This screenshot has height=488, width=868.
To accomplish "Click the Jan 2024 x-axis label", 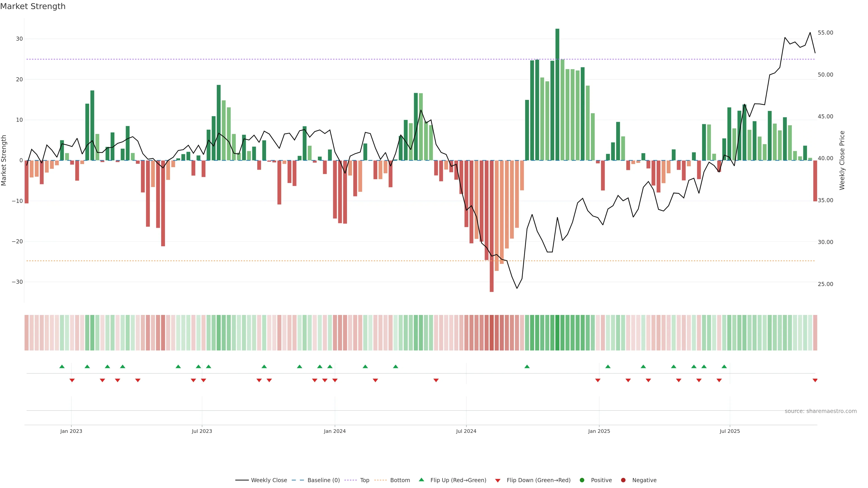I will coord(335,431).
